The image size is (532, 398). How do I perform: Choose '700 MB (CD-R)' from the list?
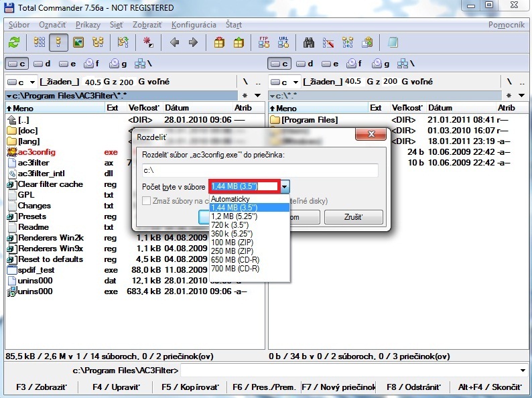pos(250,269)
